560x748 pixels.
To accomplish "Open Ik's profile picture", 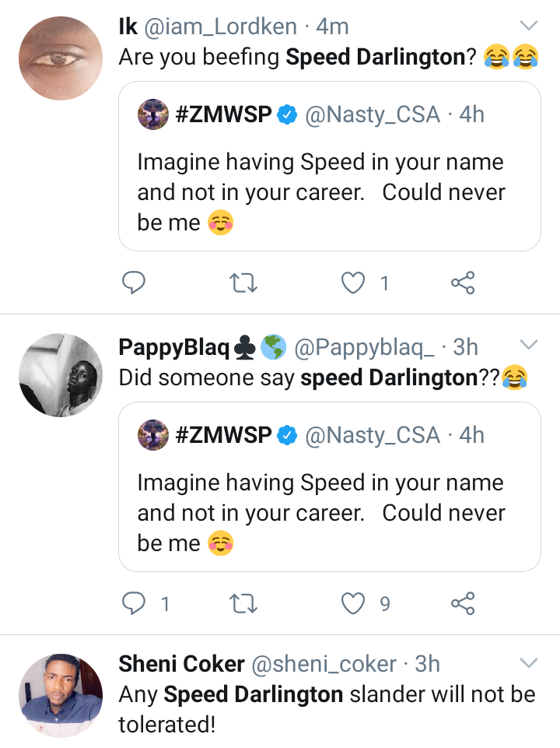I will point(61,58).
